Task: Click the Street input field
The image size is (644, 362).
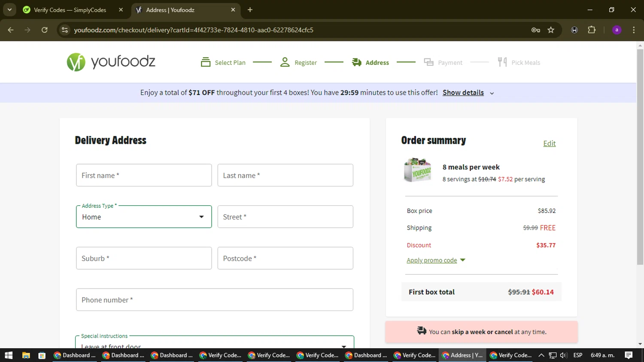Action: (285, 217)
